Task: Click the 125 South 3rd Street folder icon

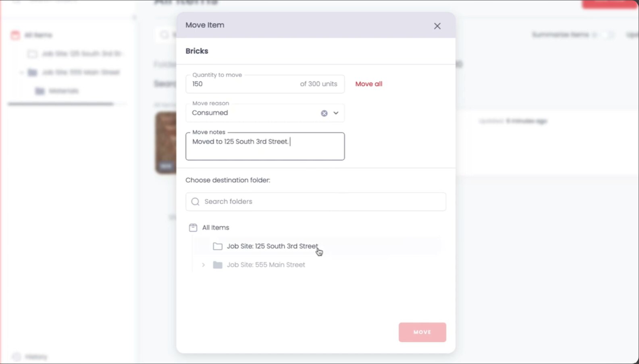Action: tap(218, 246)
